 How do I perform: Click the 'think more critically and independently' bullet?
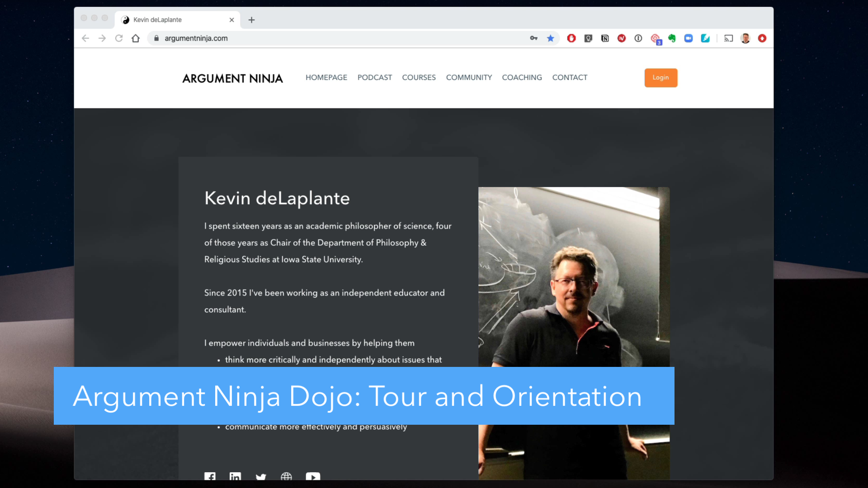click(333, 360)
